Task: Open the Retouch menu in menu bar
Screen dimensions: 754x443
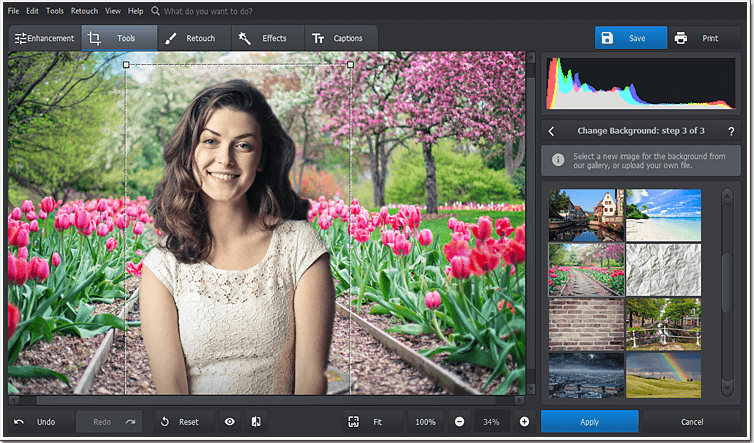Action: tap(84, 11)
